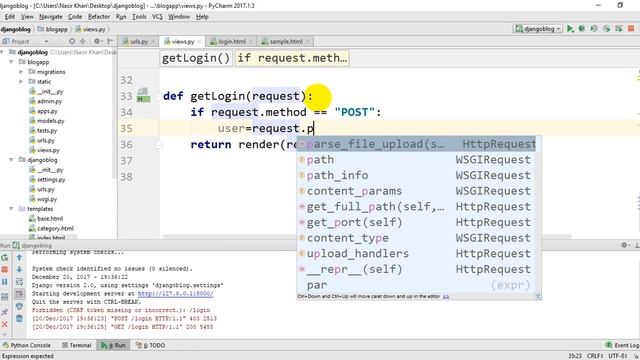Rerun djangoblog in the Run panel
The height and width of the screenshot is (360, 640).
coord(4,258)
